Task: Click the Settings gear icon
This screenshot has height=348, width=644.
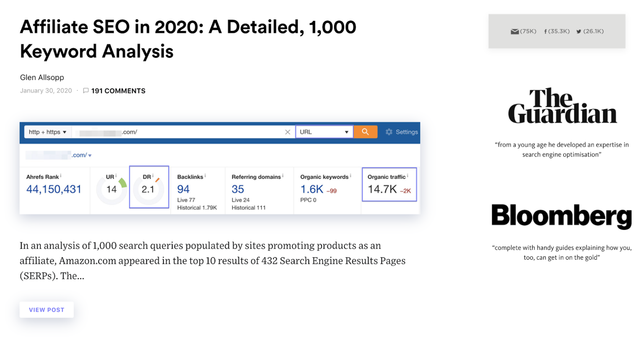Action: tap(389, 132)
